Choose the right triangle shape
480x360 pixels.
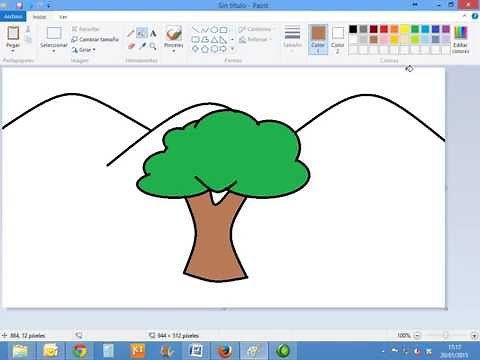pos(223,40)
